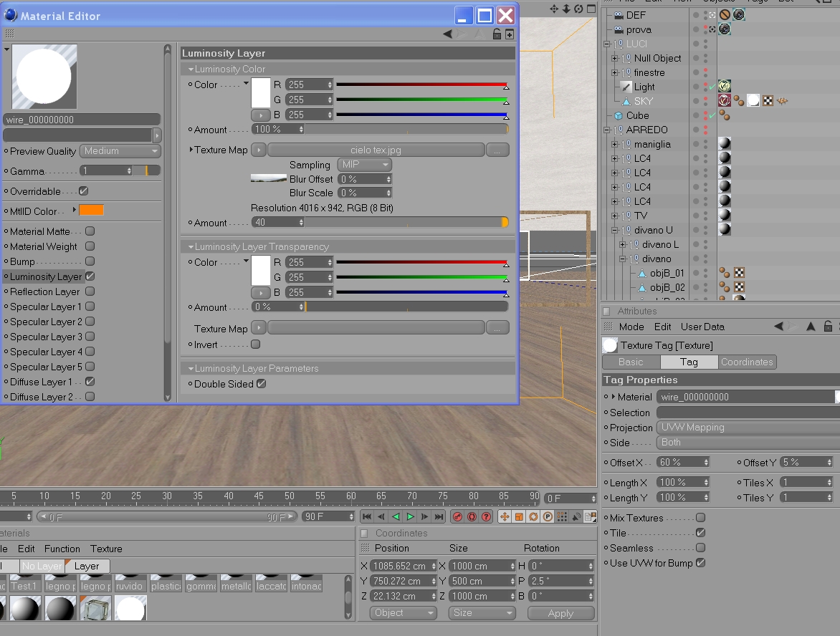
Task: Expand the ARREDO group in object tree
Action: pyautogui.click(x=607, y=130)
